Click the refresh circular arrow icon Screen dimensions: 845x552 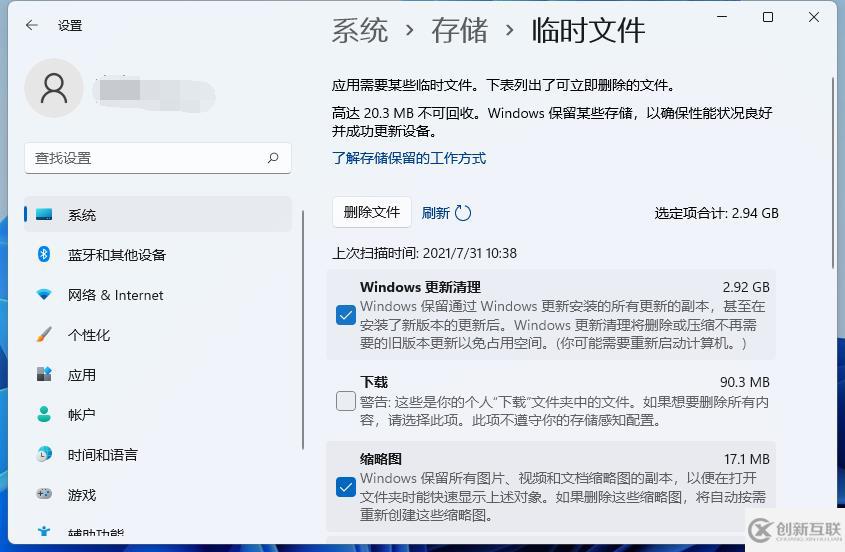point(463,213)
